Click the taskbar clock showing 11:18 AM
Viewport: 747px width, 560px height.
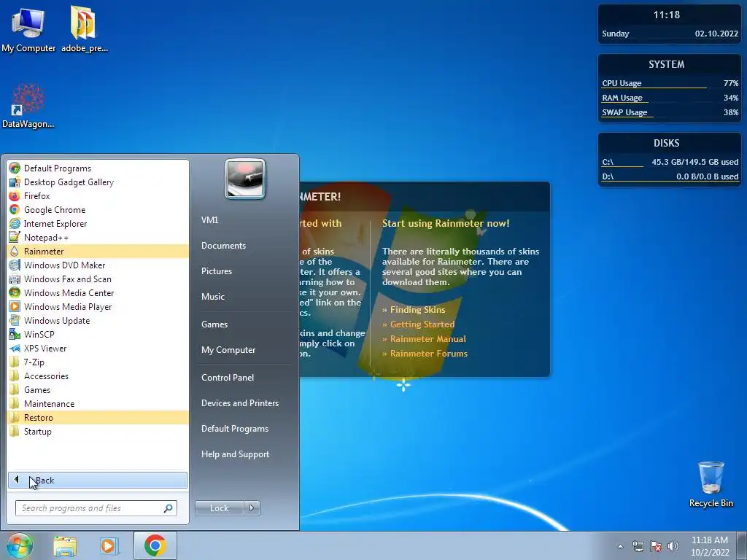pos(710,546)
